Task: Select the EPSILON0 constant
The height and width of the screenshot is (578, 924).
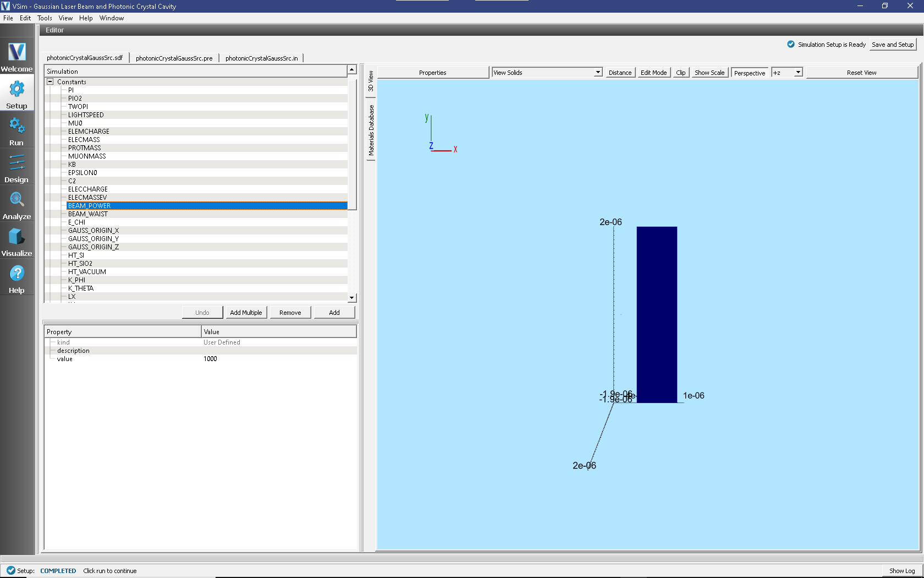Action: tap(82, 172)
